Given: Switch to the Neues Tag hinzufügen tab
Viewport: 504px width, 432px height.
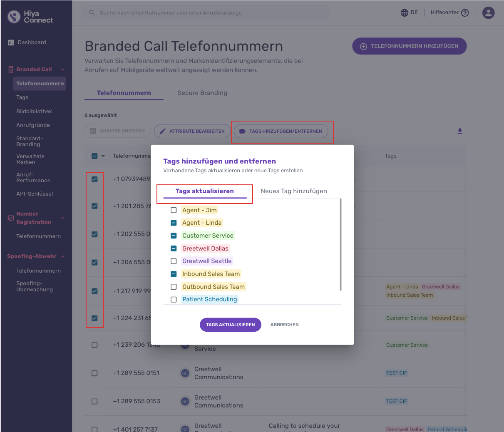Looking at the screenshot, I should [294, 191].
